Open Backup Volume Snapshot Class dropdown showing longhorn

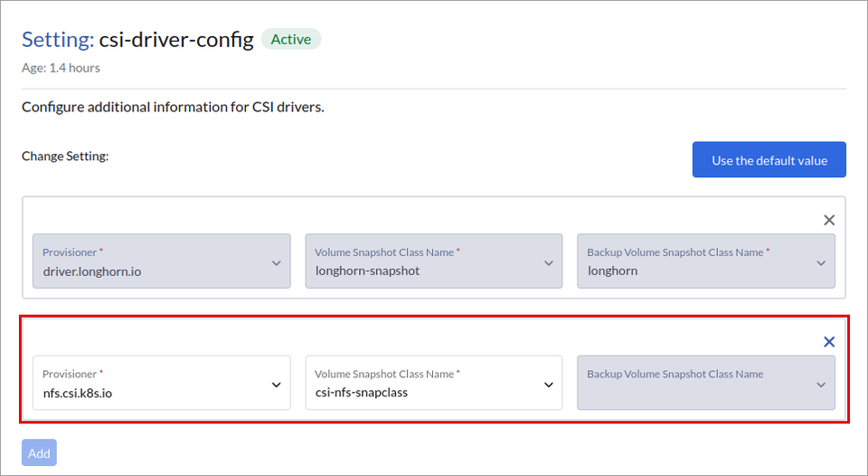706,261
